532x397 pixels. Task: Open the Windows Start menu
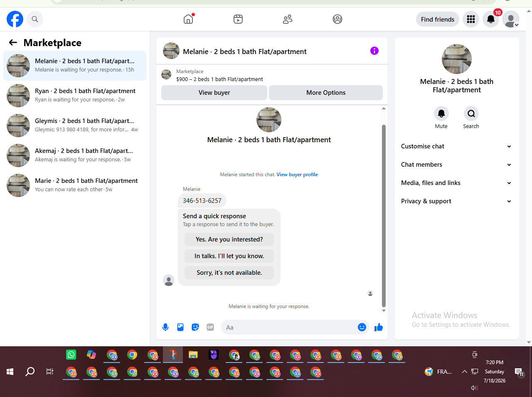pos(10,372)
